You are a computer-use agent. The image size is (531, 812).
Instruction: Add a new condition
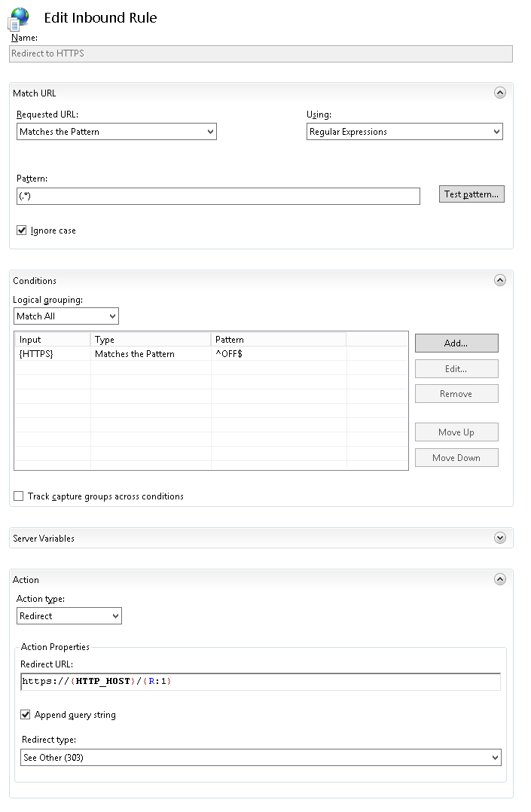(456, 343)
